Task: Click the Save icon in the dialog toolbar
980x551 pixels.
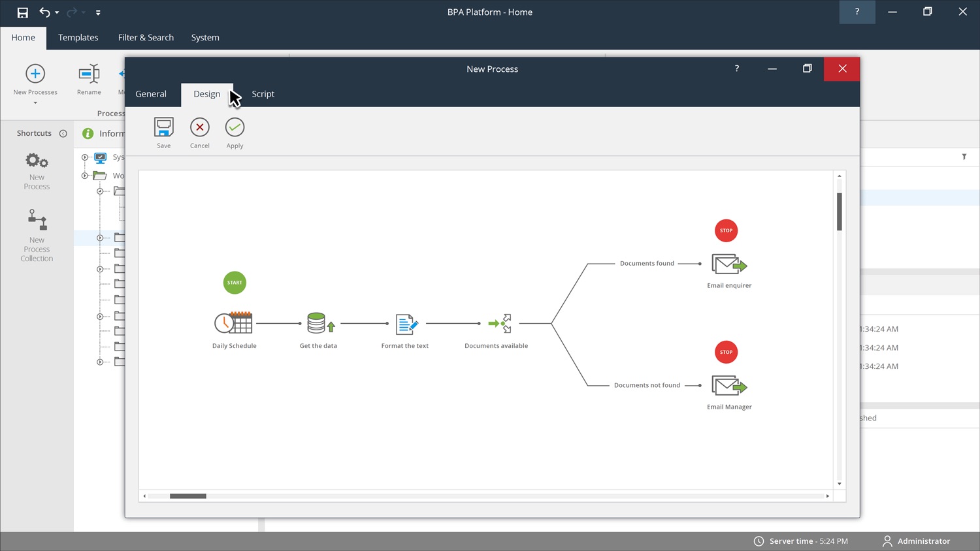Action: [163, 127]
